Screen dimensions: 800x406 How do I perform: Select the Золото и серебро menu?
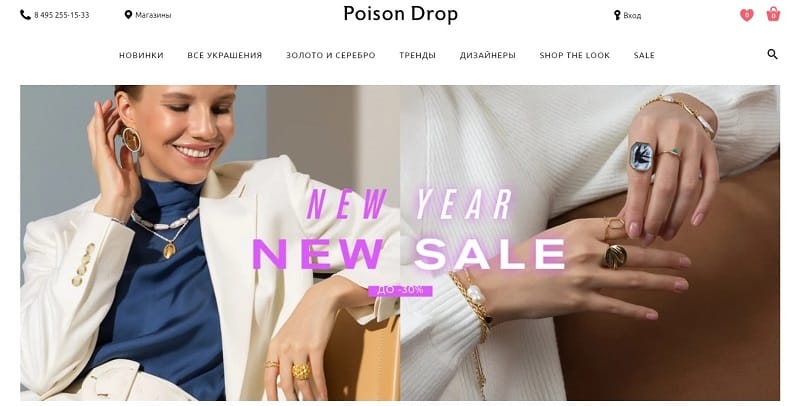coord(331,55)
